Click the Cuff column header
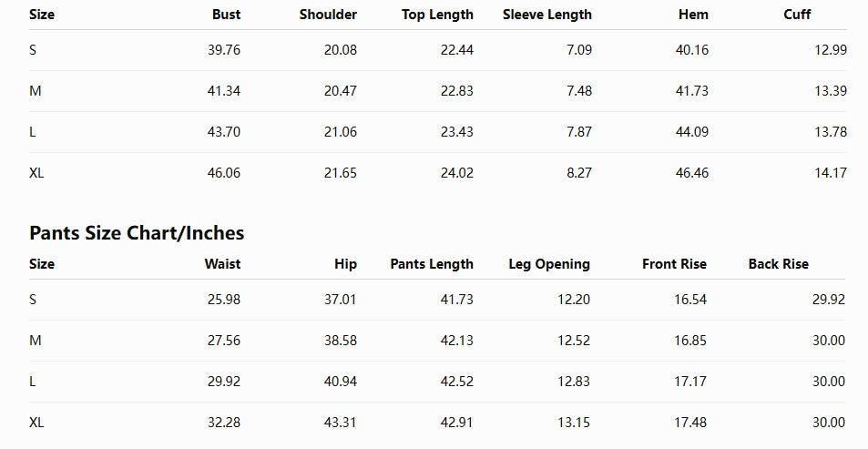868x449 pixels. (x=797, y=15)
